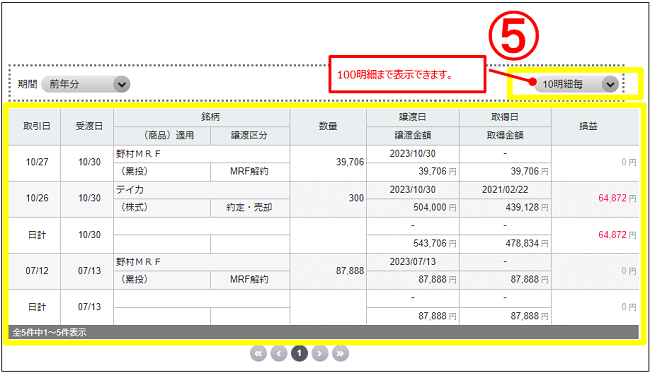
Task: Click the 全5件中1〜5件表示 status text
Action: point(49,333)
